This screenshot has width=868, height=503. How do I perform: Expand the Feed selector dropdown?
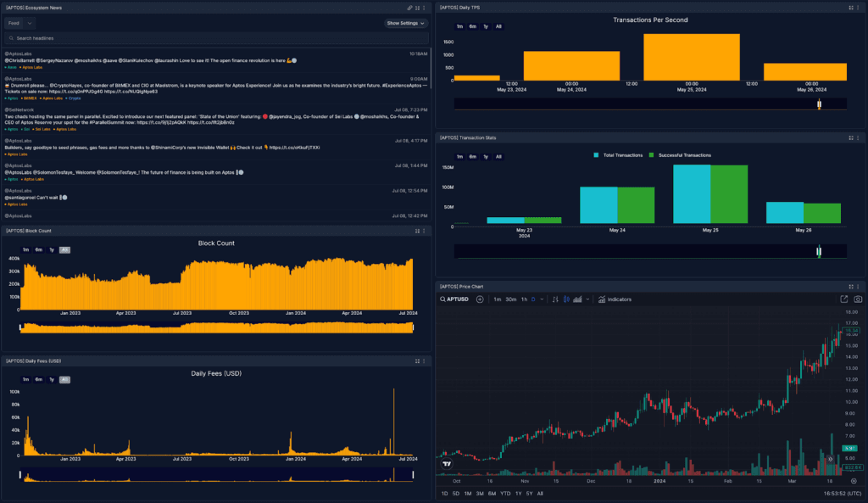point(28,23)
